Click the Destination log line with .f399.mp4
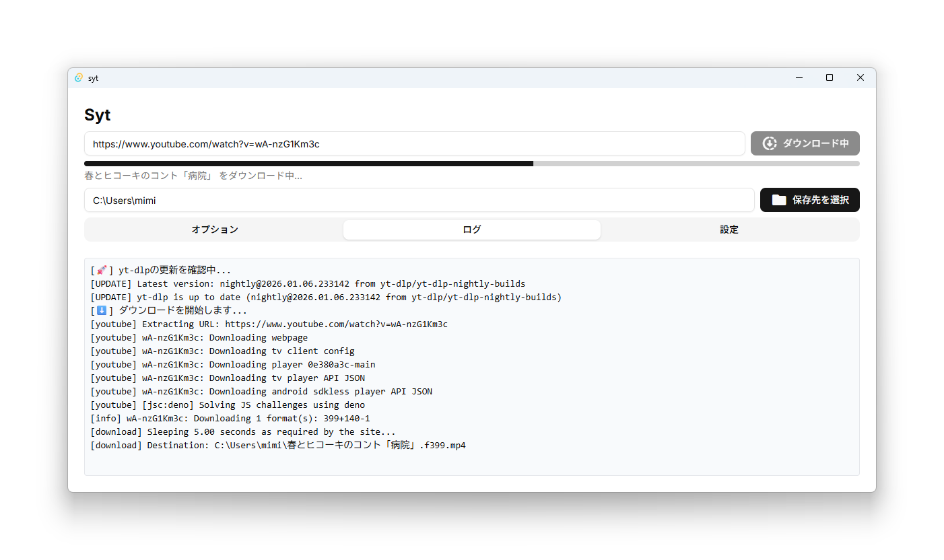The height and width of the screenshot is (560, 944). pos(278,446)
